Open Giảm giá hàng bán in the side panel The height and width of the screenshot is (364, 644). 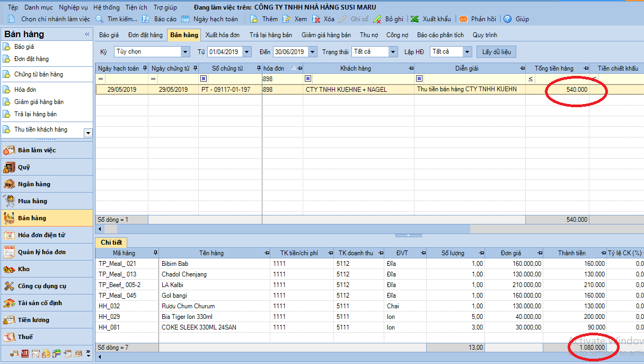[x=39, y=102]
